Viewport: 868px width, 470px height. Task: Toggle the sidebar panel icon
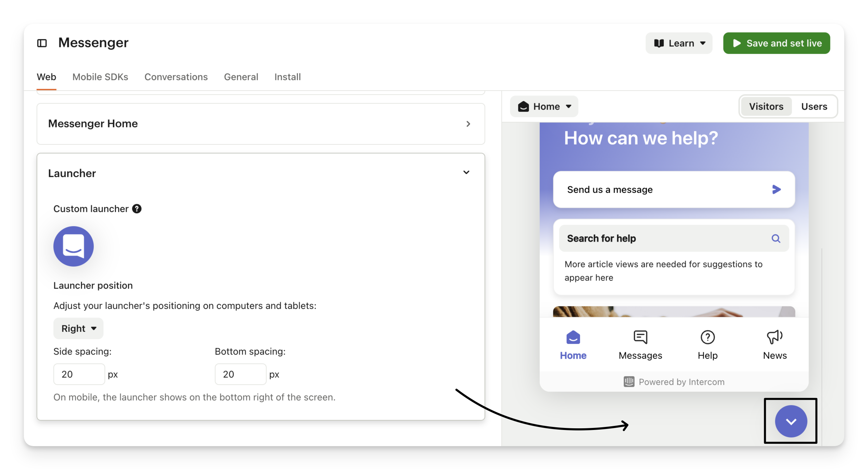click(x=42, y=43)
